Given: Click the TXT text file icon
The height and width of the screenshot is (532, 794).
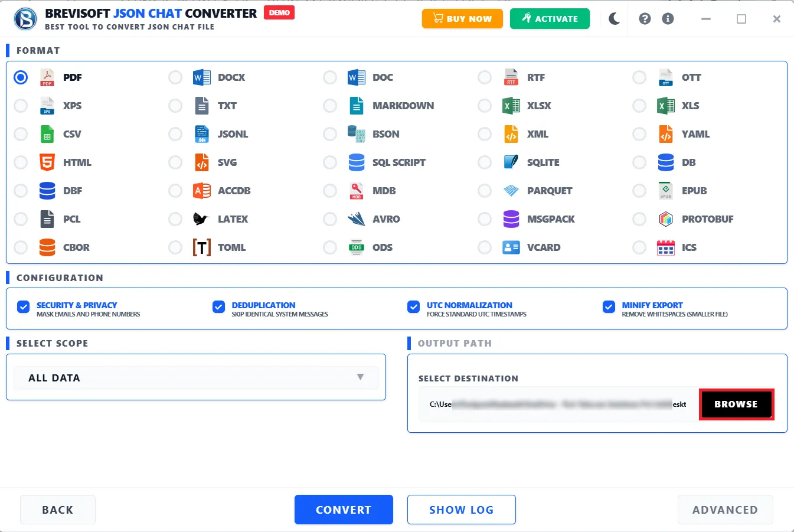Looking at the screenshot, I should coord(202,106).
